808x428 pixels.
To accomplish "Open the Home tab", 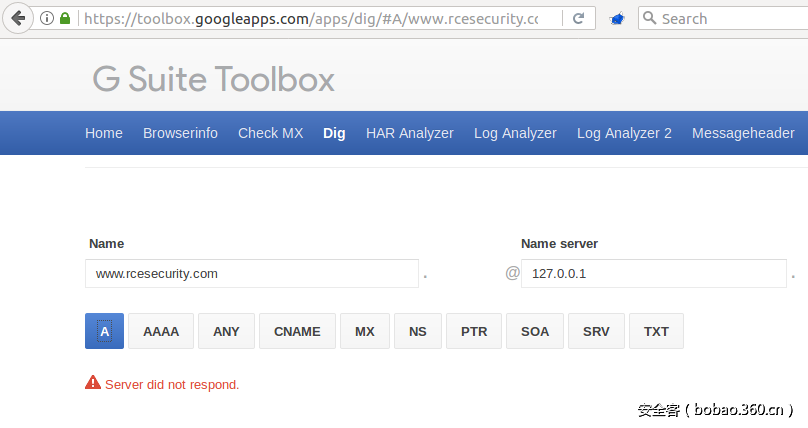I will pyautogui.click(x=104, y=133).
